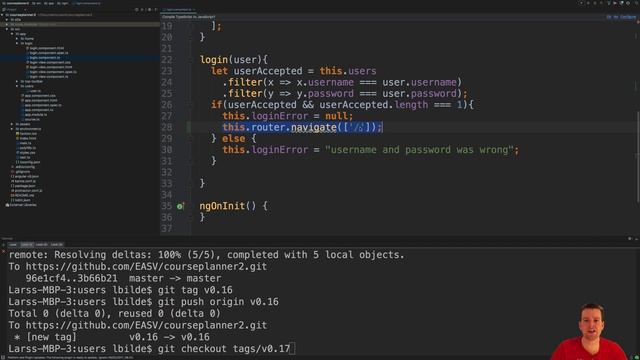
Task: Click 'username and password was wrong' string
Action: (x=419, y=150)
